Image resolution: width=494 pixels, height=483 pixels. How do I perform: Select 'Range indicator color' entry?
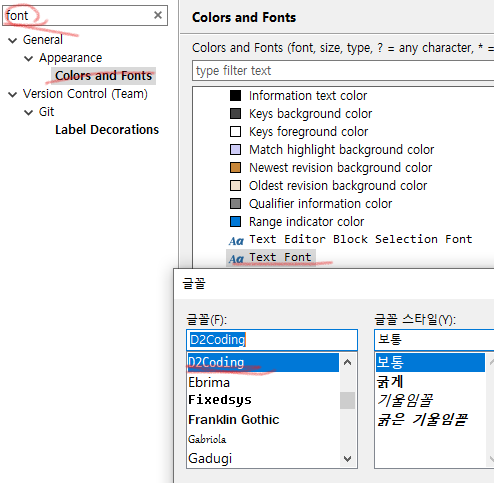(x=306, y=222)
